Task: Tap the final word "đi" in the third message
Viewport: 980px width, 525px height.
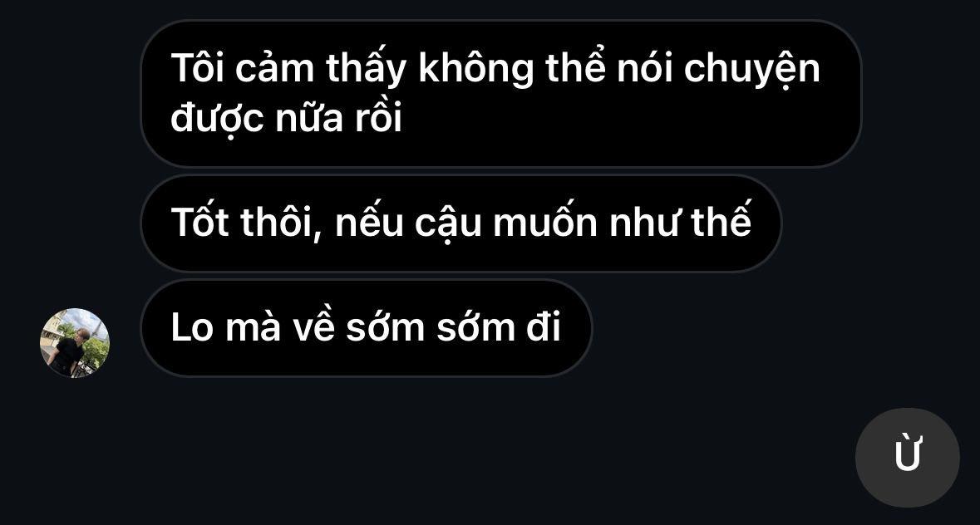Action: 543,326
